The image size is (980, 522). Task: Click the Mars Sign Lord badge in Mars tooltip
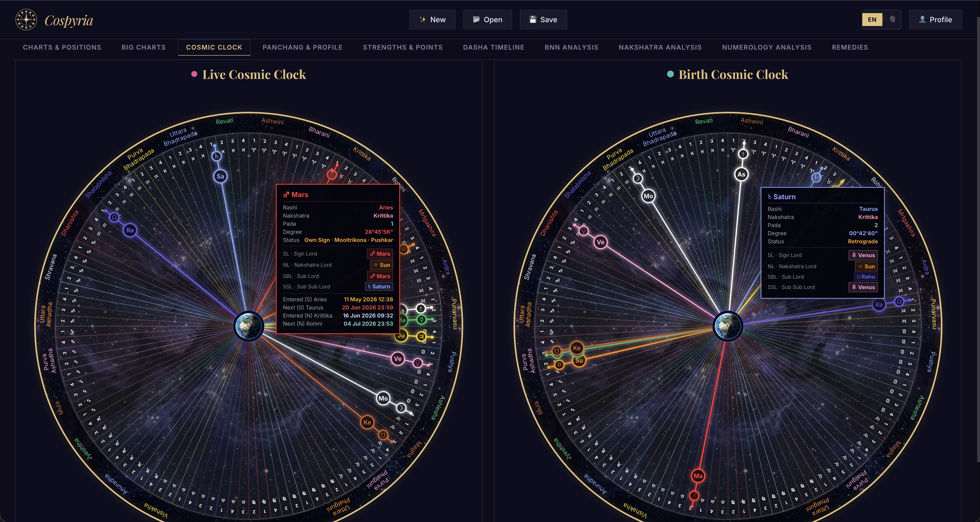[380, 254]
